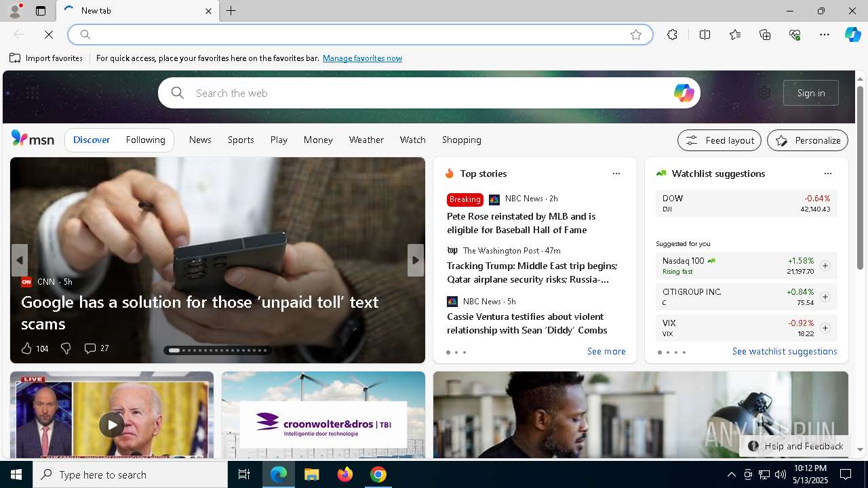Open the Edge profile icon
The width and height of the screenshot is (868, 488).
click(x=14, y=11)
